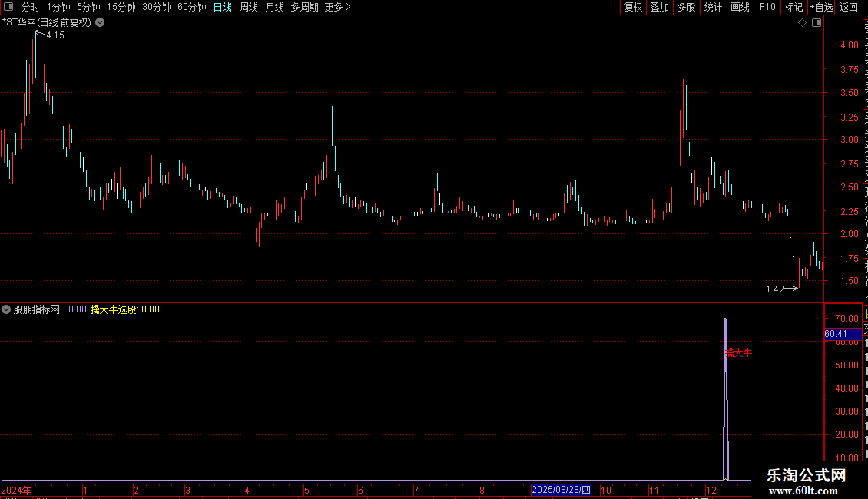This screenshot has width=868, height=499.
Task: Expand the 更多 periods menu
Action: click(338, 7)
